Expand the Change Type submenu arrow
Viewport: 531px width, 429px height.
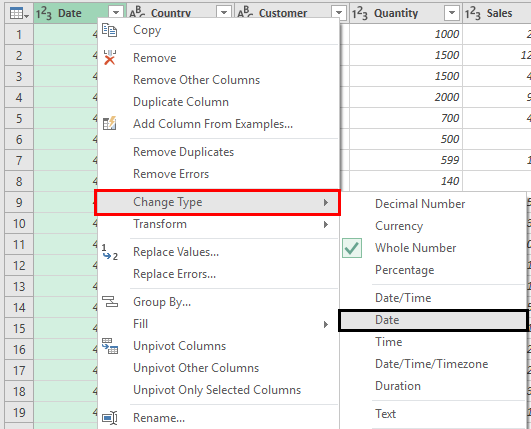(325, 202)
